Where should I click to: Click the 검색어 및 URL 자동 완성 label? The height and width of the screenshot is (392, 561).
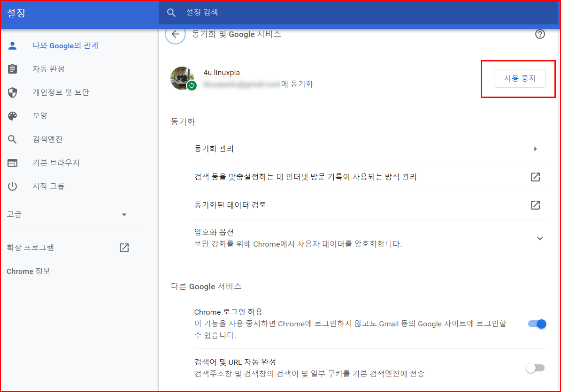[x=235, y=362]
